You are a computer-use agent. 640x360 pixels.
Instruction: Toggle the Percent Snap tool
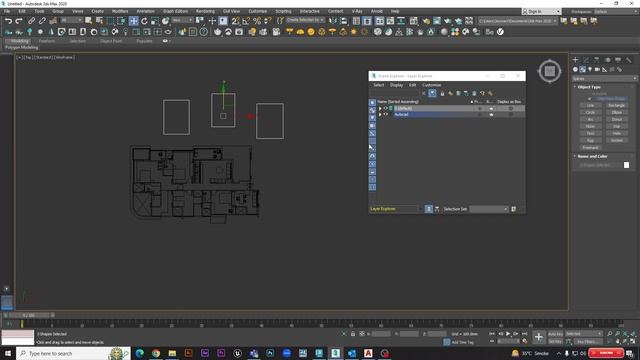click(257, 21)
